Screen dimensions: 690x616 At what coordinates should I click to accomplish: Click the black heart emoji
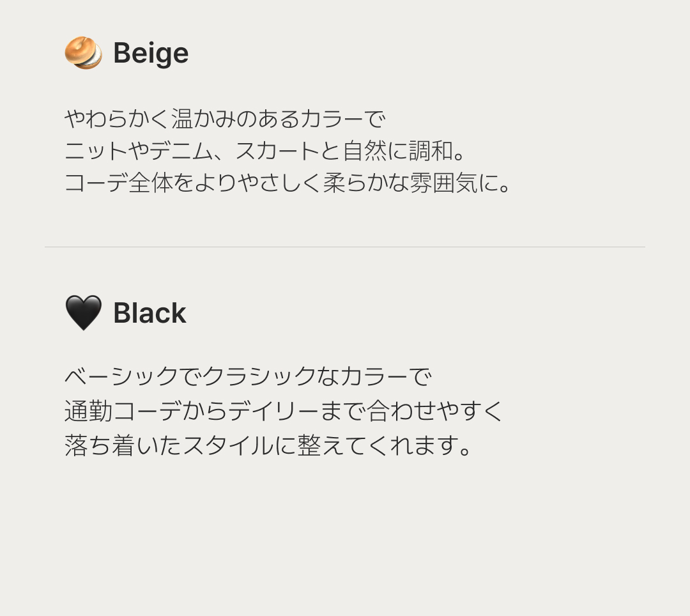pyautogui.click(x=83, y=313)
